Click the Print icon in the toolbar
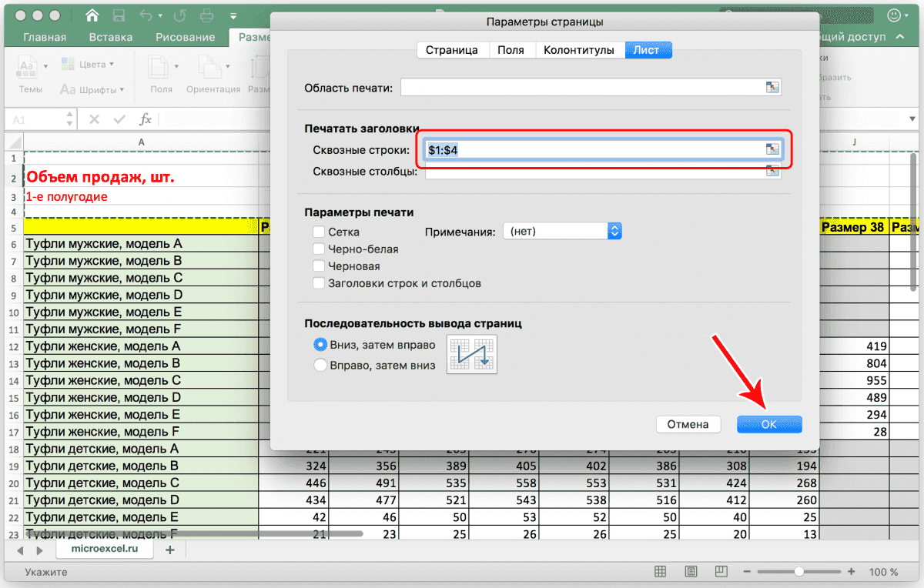The height and width of the screenshot is (588, 924). (206, 15)
